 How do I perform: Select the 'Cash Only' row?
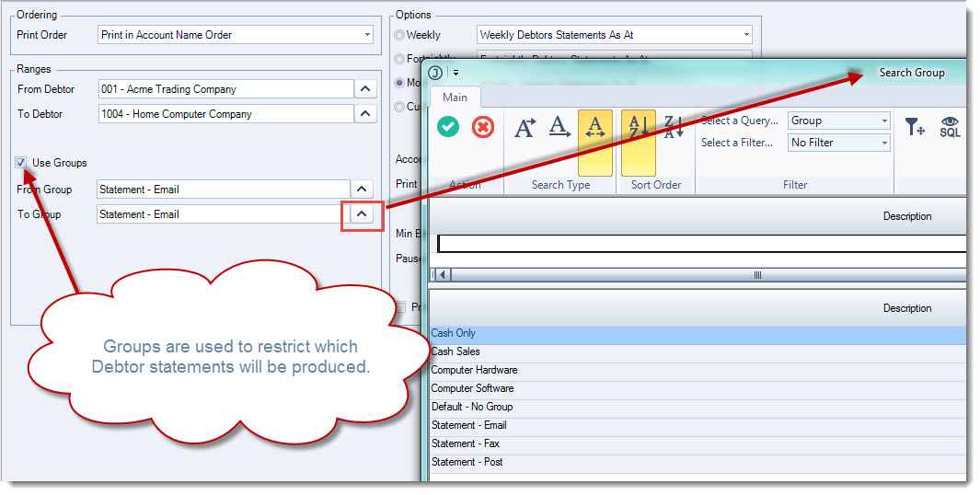698,334
